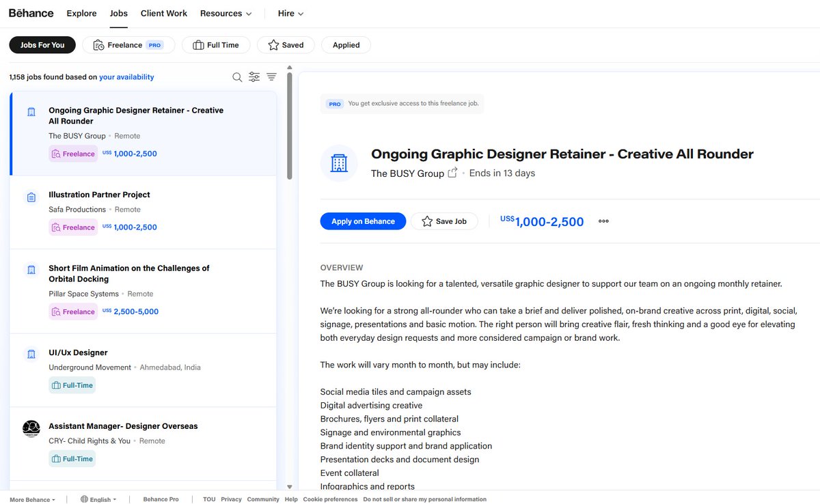Image resolution: width=820 pixels, height=504 pixels.
Task: Click US$2,500-5,000 rate on Short Film job
Action: point(131,311)
